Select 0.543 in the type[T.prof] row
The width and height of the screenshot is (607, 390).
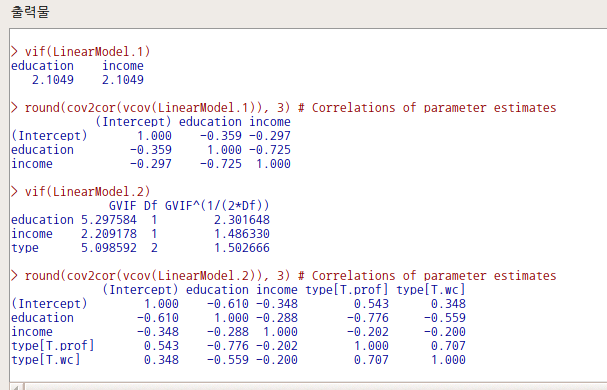click(161, 346)
